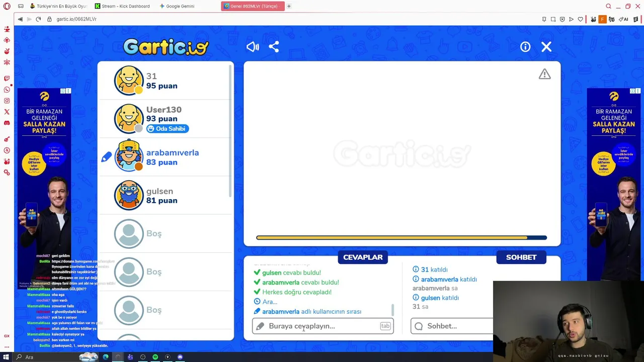
Task: Open Microsoft Teams from taskbar
Action: pyautogui.click(x=130, y=357)
